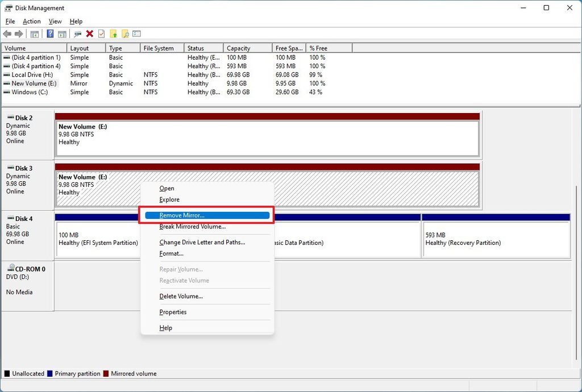Click the Forward navigation arrow icon

[x=18, y=34]
